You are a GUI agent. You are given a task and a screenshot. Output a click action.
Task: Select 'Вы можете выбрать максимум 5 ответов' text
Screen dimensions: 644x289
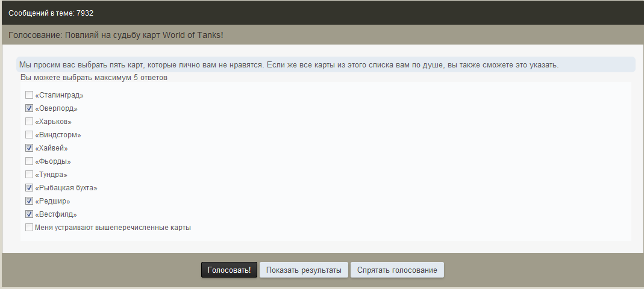93,78
